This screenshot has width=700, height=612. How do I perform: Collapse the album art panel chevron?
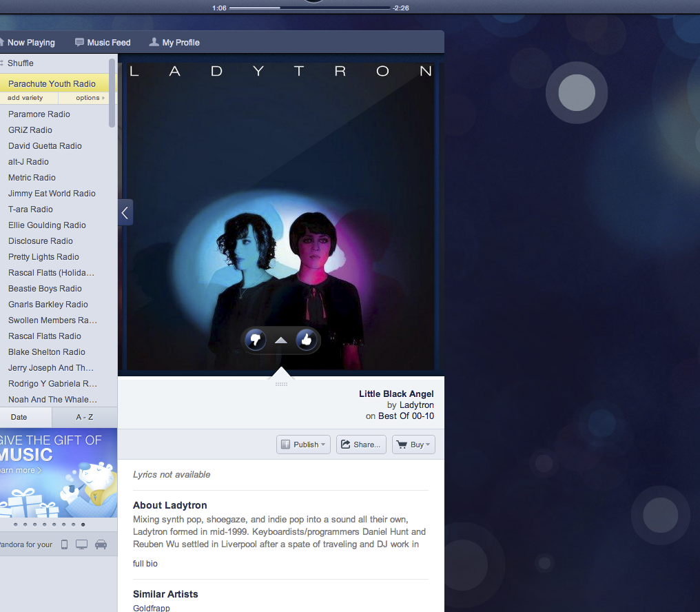click(x=125, y=212)
